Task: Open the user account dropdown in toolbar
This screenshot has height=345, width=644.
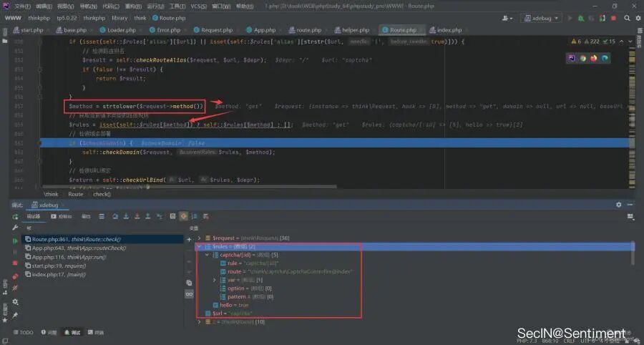Action: click(x=507, y=18)
